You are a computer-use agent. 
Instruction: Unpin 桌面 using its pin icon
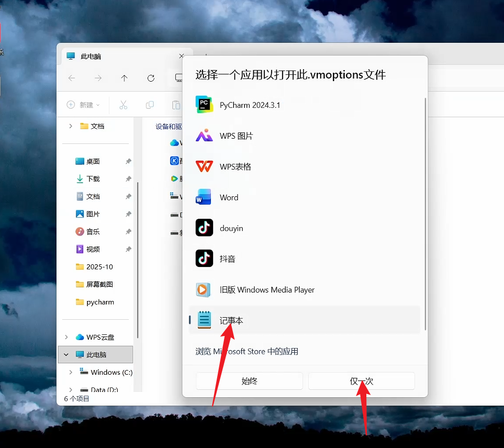pos(128,161)
